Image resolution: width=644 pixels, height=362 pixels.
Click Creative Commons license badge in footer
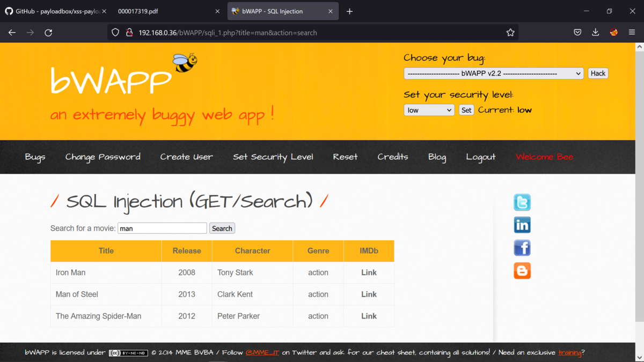coord(128,353)
